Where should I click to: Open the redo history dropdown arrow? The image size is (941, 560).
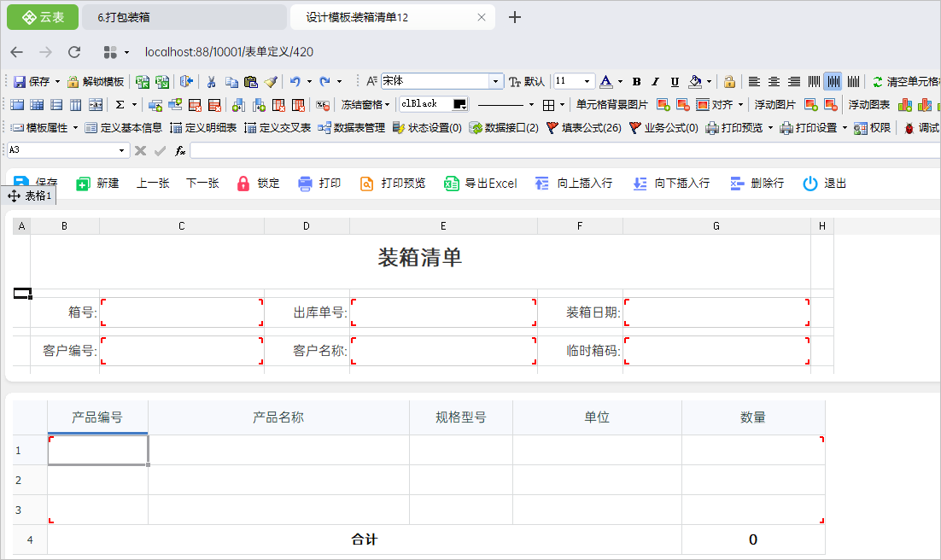point(340,82)
